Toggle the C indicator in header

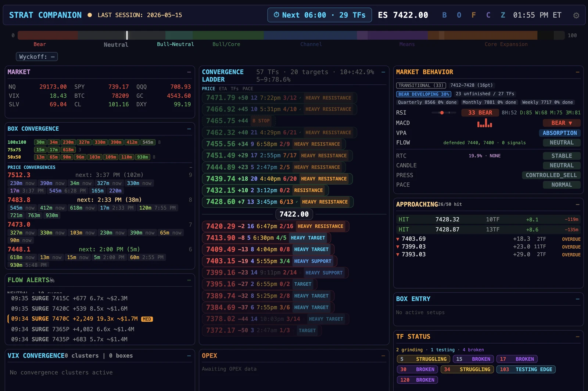[x=488, y=15]
